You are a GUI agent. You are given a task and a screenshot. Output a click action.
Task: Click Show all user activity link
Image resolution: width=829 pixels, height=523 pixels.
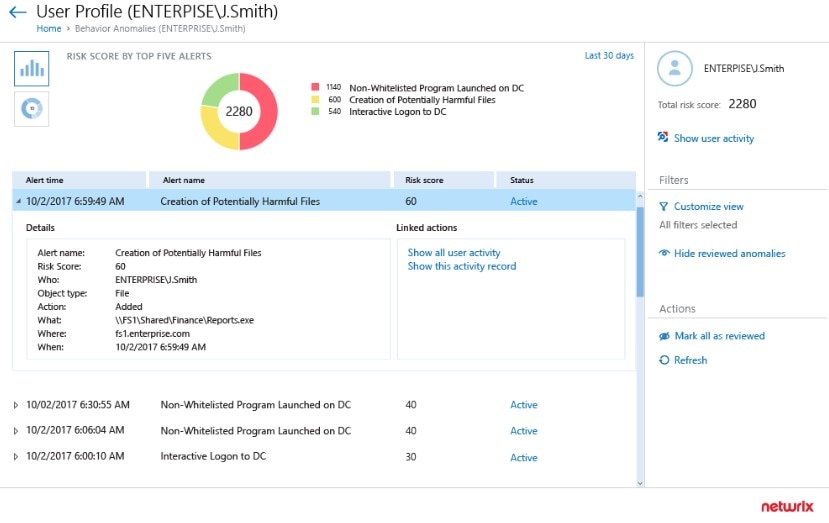click(454, 253)
